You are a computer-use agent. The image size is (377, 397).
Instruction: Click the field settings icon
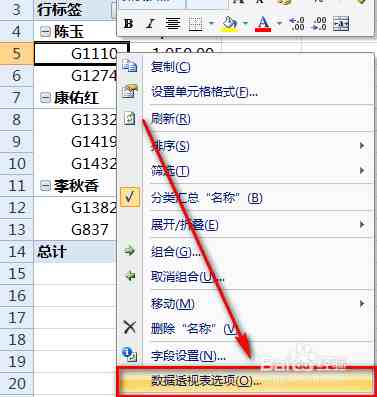point(129,355)
